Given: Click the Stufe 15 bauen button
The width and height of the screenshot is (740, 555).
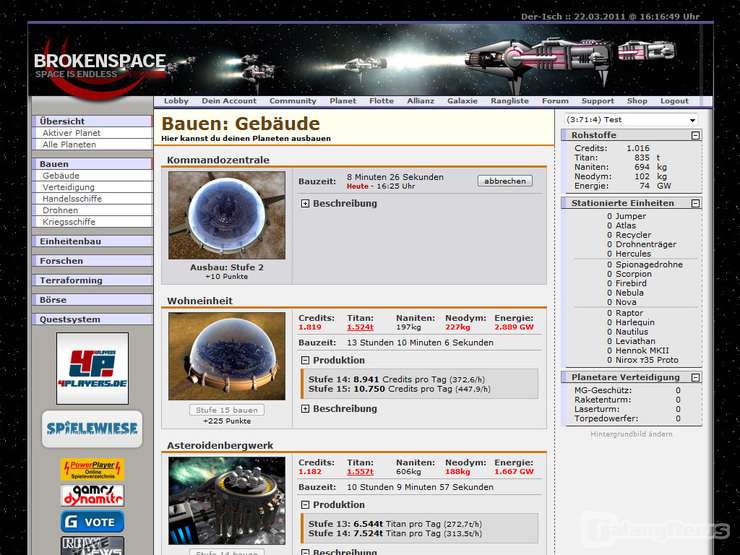Looking at the screenshot, I should pos(227,410).
